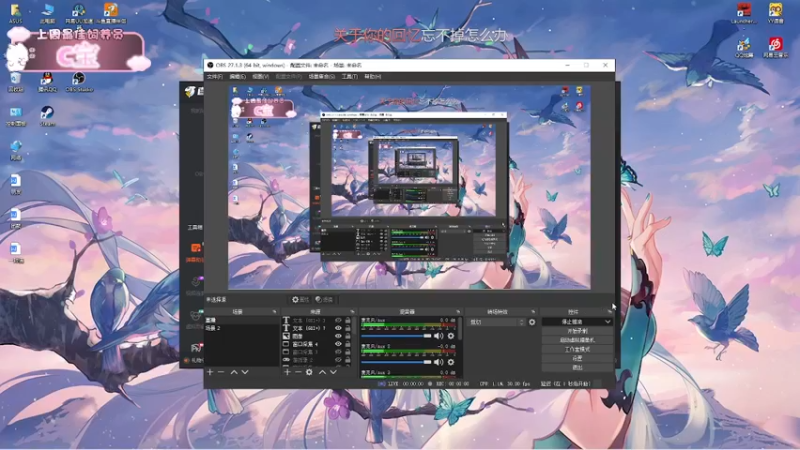Open 麦克风/Aux 2 channel gear settings
The height and width of the screenshot is (450, 800).
(451, 362)
